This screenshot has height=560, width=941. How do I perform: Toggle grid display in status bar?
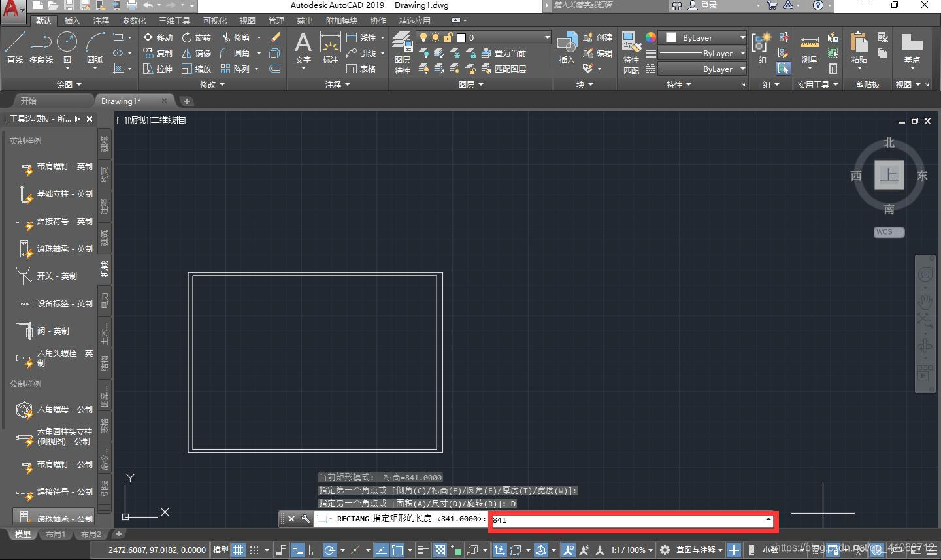click(239, 550)
